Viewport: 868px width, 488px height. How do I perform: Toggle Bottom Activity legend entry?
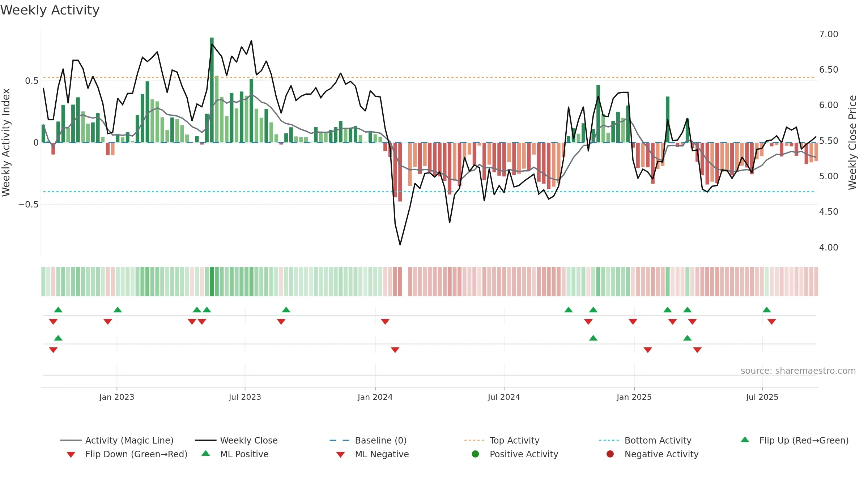(645, 440)
